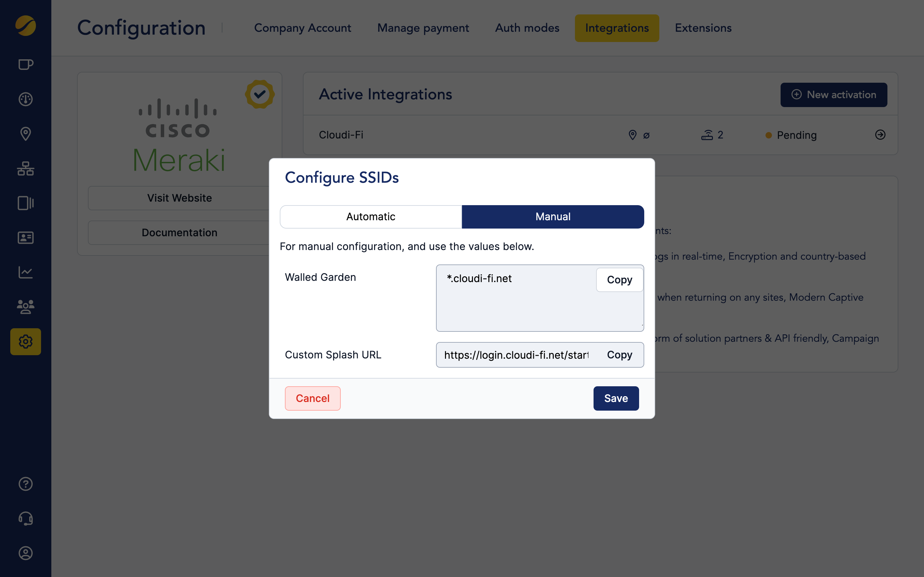
Task: View the analytics chart panel in sidebar
Action: [x=25, y=272]
